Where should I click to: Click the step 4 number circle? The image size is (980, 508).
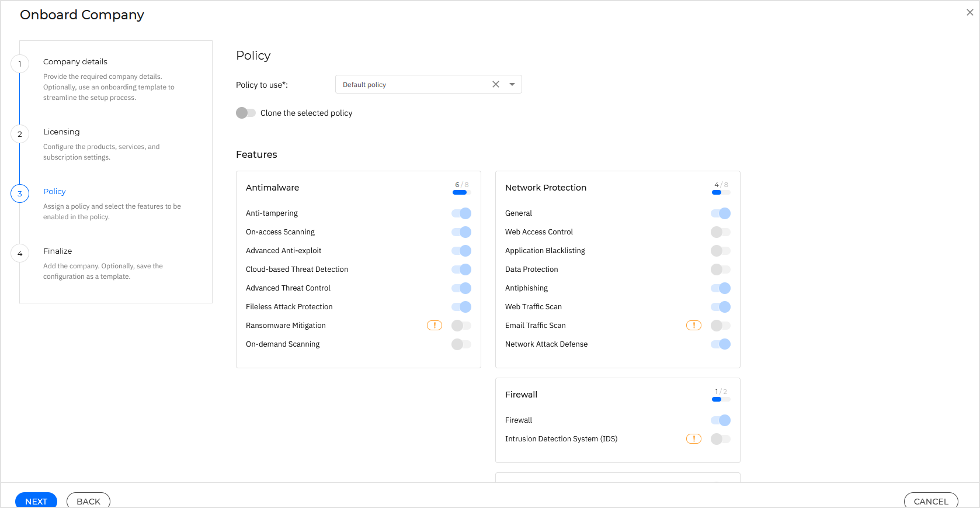click(x=20, y=253)
